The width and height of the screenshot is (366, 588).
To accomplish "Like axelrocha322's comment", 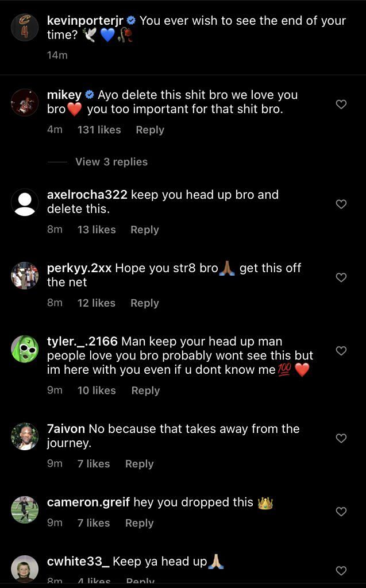I will point(341,204).
